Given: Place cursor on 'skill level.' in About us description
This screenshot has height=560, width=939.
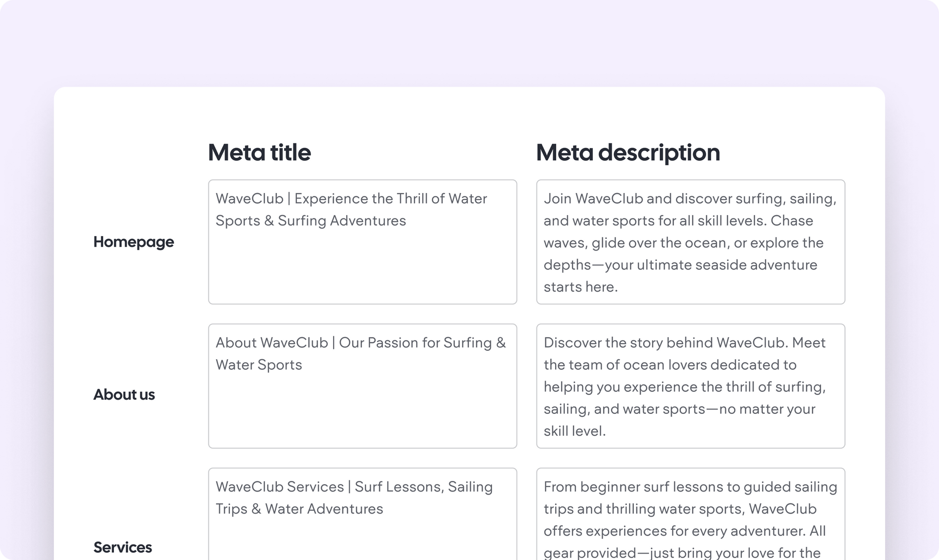Looking at the screenshot, I should tap(575, 431).
